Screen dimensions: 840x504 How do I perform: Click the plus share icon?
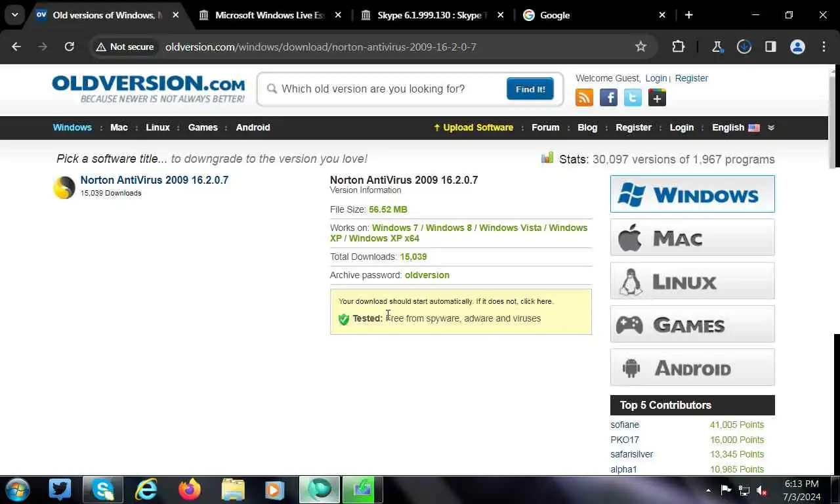tap(657, 98)
